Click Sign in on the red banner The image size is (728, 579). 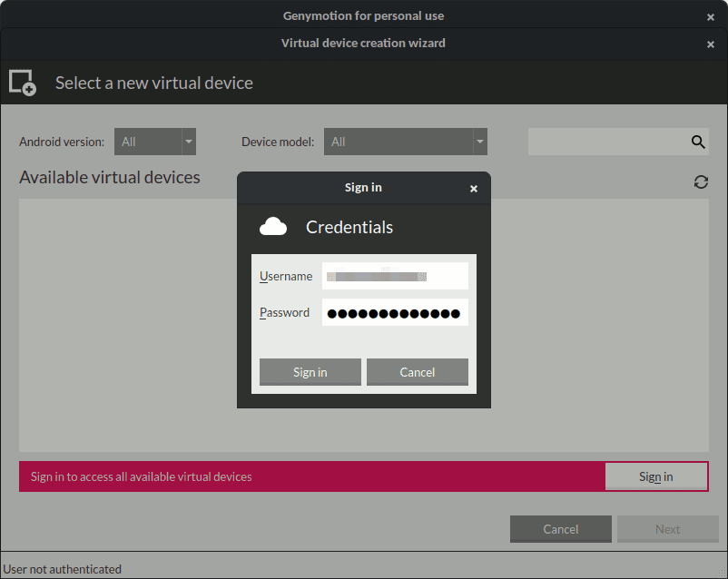[656, 476]
